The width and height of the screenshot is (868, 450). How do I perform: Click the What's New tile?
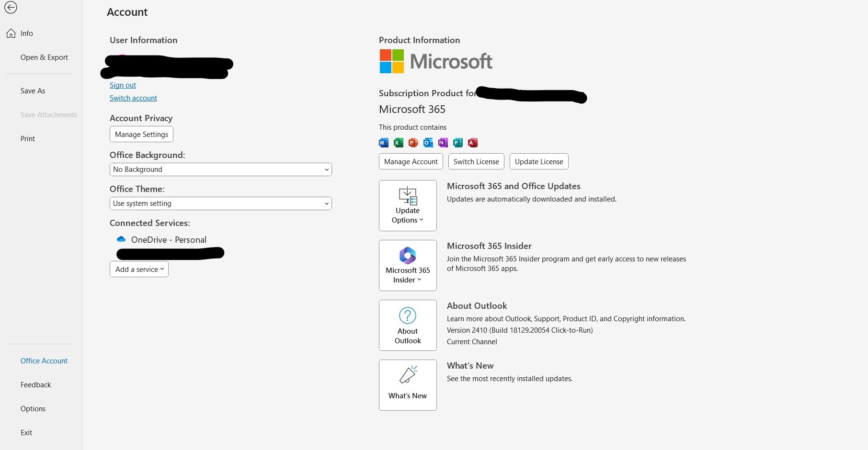coord(407,385)
